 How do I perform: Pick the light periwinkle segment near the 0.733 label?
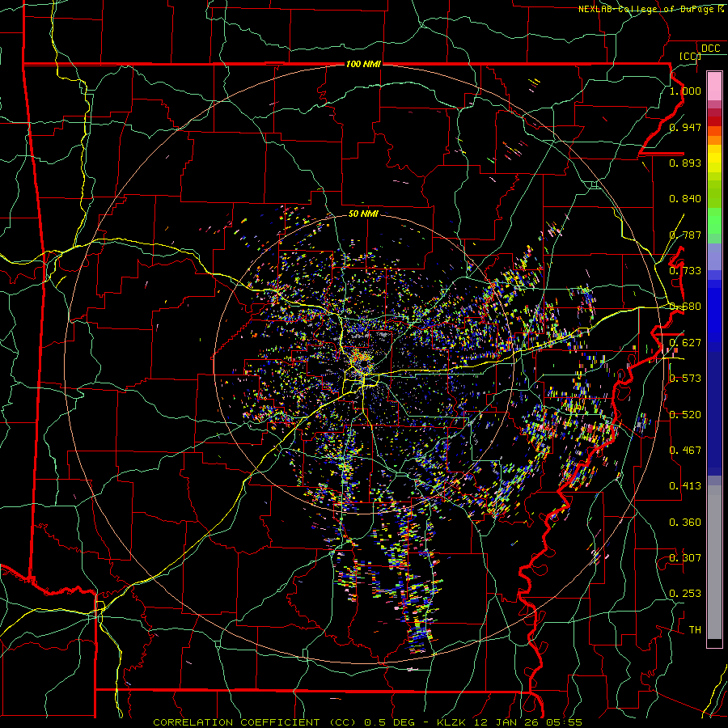click(x=714, y=256)
